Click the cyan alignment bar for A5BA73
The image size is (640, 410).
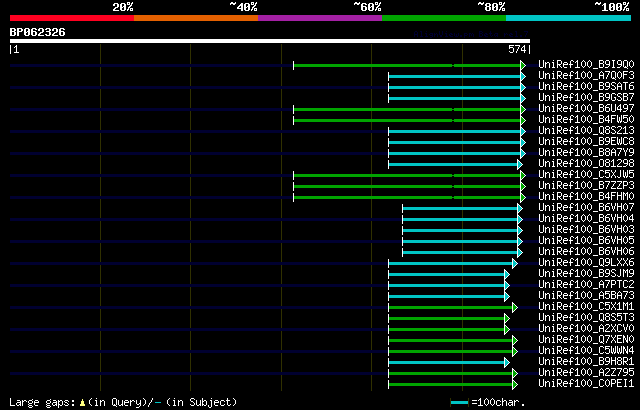click(x=447, y=297)
